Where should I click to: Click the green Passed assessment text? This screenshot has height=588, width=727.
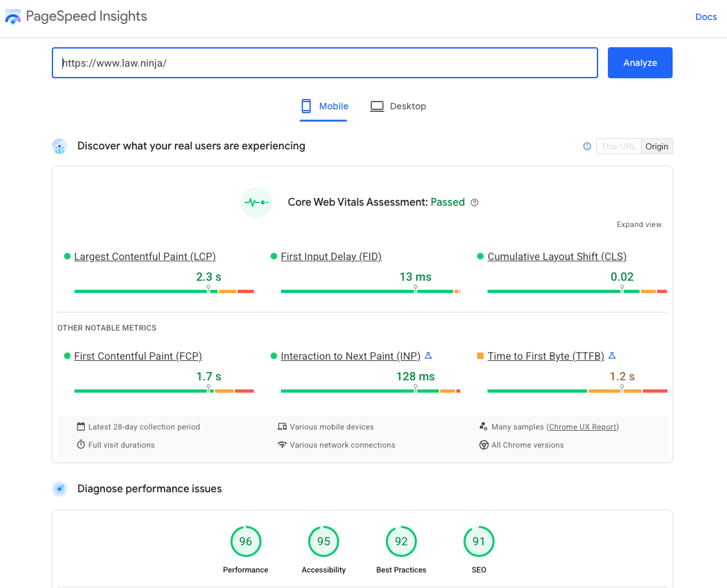coord(447,202)
